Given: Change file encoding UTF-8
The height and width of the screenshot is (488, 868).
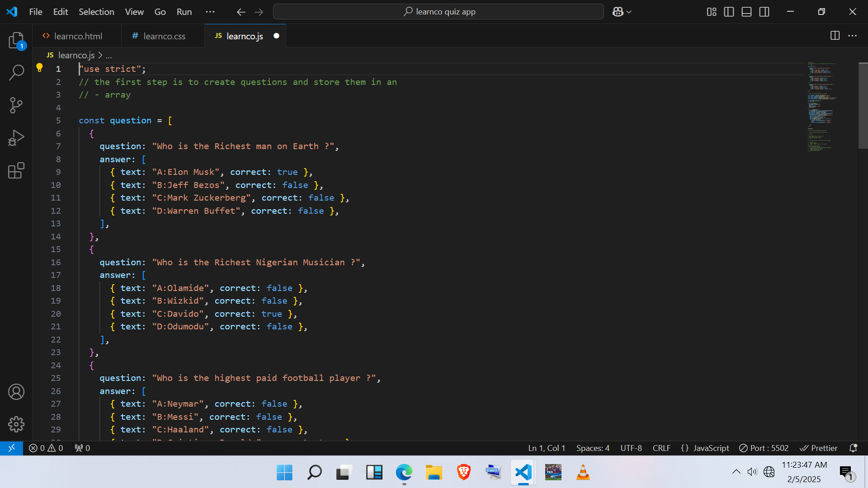Looking at the screenshot, I should click(x=631, y=448).
